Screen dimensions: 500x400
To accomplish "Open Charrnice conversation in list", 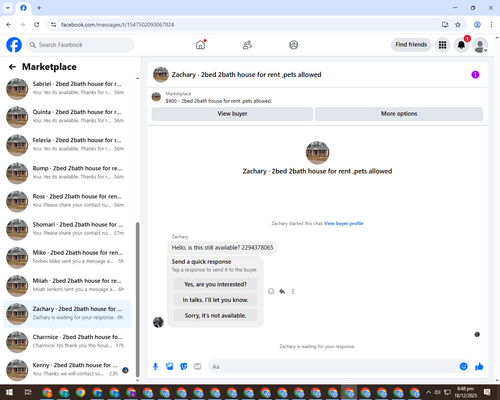I will click(67, 342).
